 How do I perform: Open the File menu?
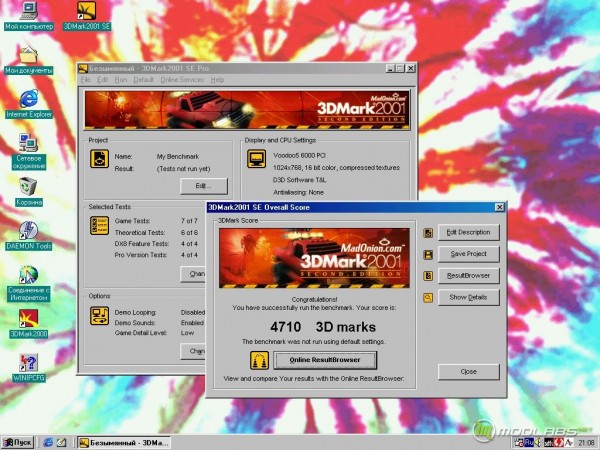pos(85,80)
